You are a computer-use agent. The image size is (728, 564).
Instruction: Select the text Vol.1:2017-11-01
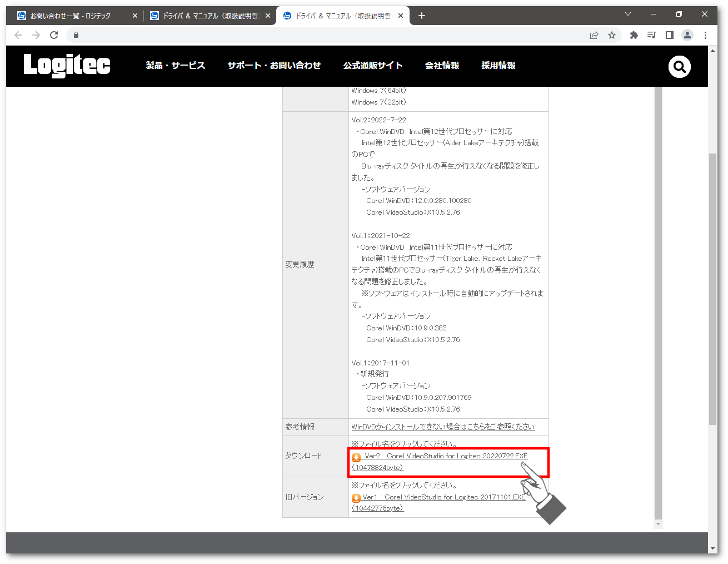point(380,363)
